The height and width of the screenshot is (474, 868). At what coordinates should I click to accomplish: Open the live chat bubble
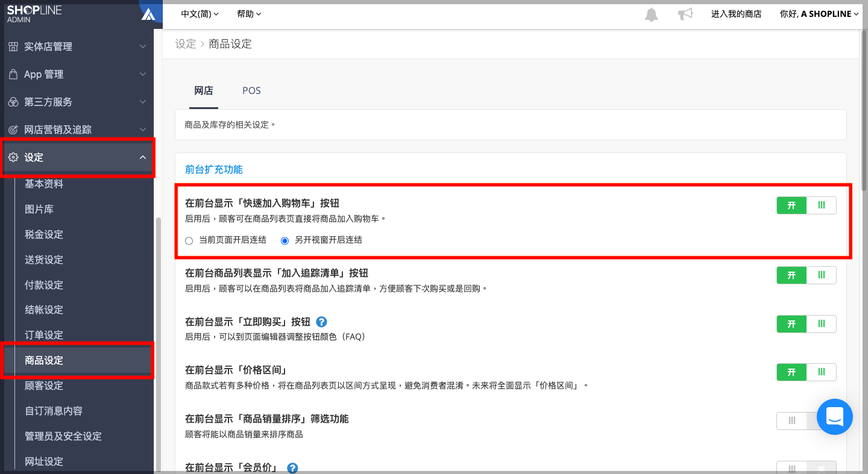835,417
